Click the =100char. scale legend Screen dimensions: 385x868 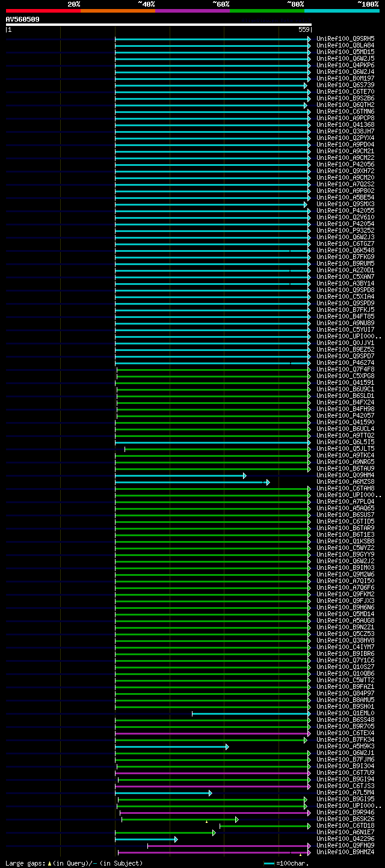point(286,863)
